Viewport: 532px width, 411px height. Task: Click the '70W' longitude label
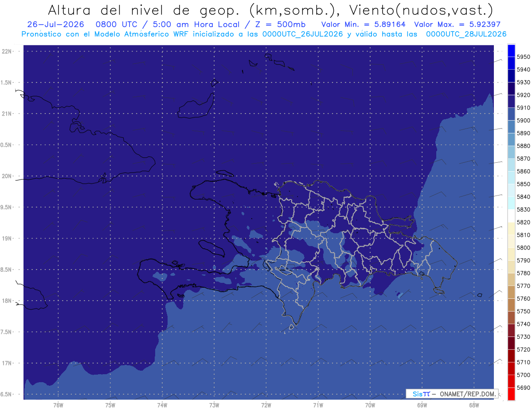tap(370, 405)
